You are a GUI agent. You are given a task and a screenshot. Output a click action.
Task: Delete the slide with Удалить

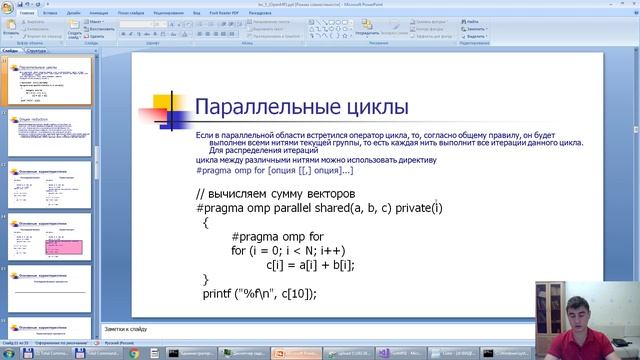pos(94,36)
